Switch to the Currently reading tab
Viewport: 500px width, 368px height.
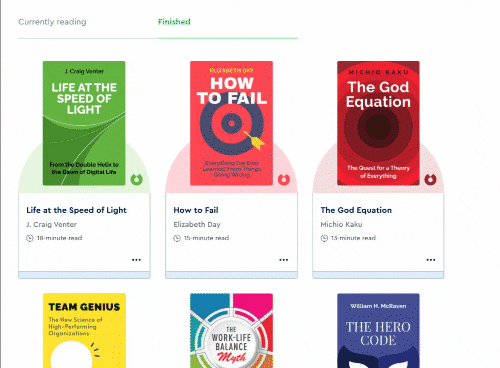(52, 22)
